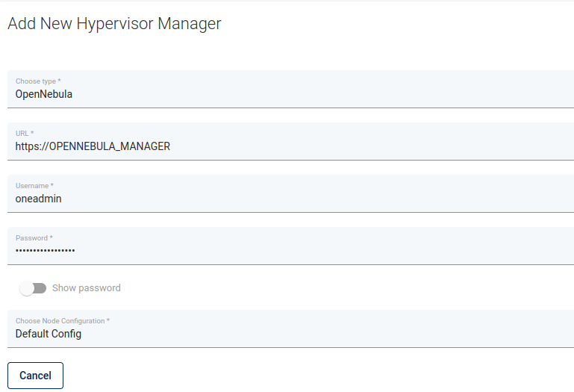Image resolution: width=574 pixels, height=392 pixels.
Task: Click the https://OPENNEBULA_MANAGER URL text
Action: 93,146
